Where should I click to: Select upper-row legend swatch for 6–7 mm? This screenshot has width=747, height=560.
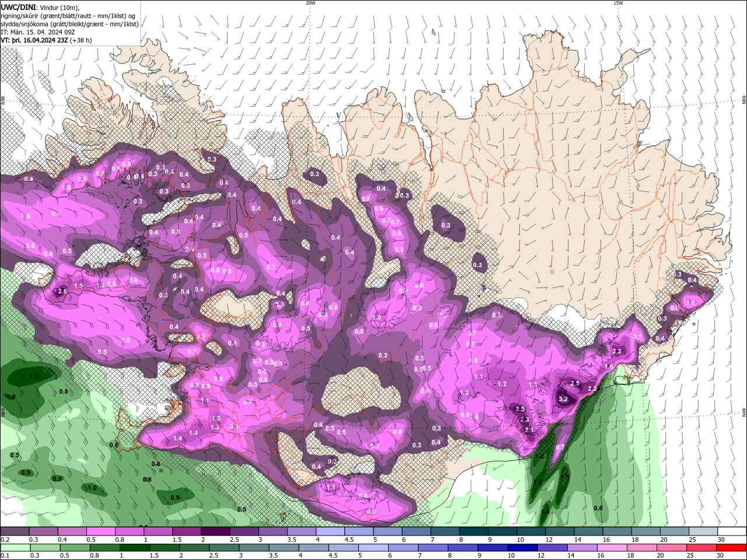point(416,531)
